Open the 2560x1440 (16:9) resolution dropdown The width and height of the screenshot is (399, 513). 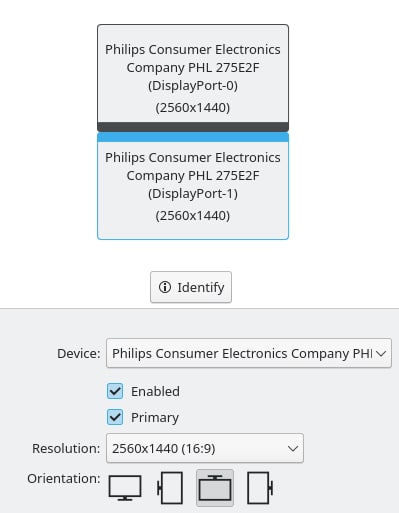[205, 448]
